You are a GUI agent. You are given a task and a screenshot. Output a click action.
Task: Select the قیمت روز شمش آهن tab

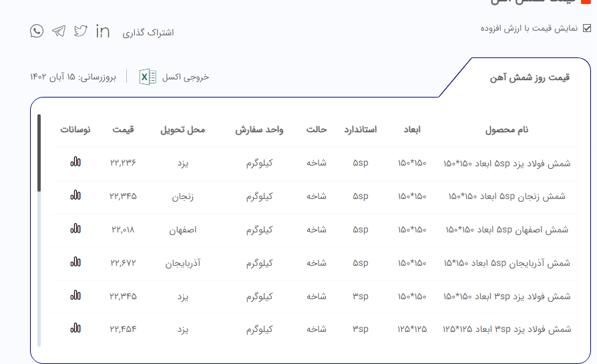pos(530,77)
